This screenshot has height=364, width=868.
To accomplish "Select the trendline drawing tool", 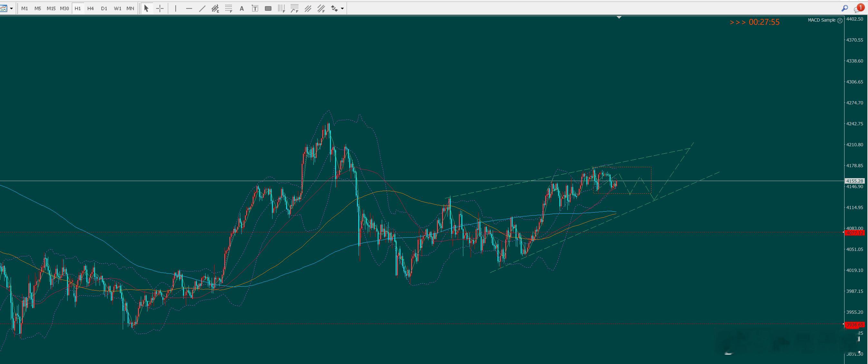I will [202, 8].
